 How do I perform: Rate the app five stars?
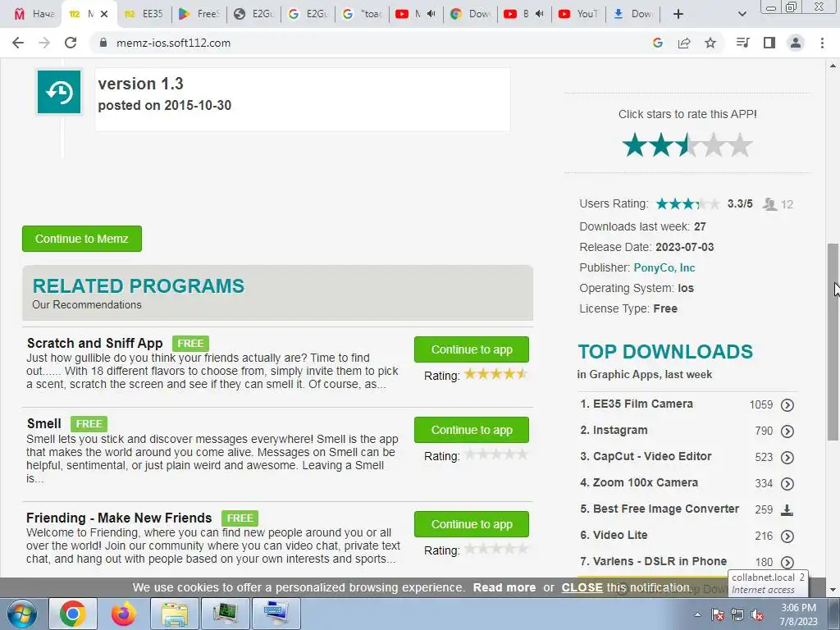tap(740, 146)
